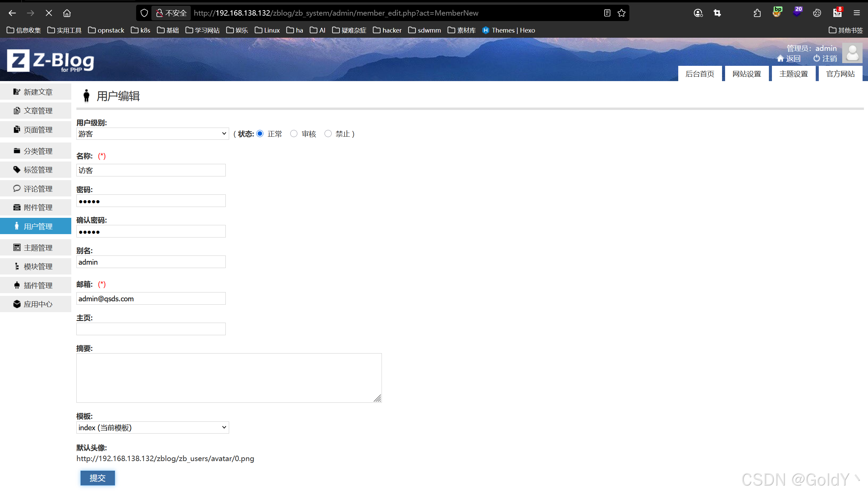Stop page loading with X icon

pos(49,13)
